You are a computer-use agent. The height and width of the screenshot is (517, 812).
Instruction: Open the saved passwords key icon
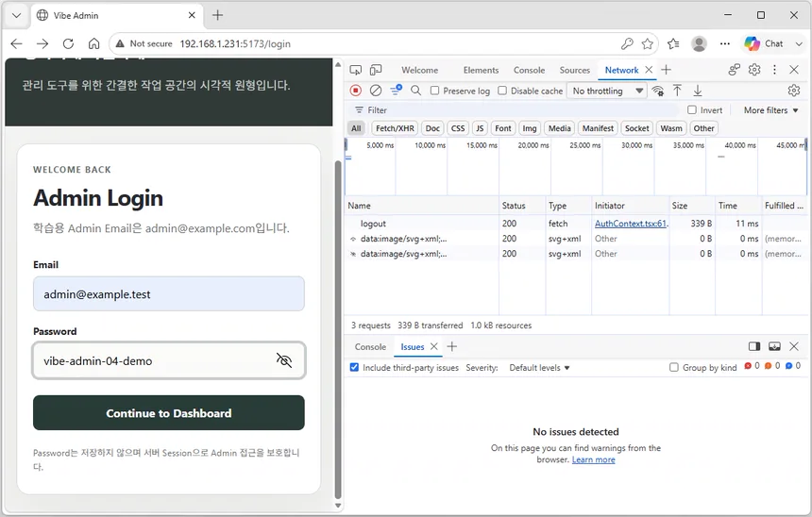pyautogui.click(x=627, y=44)
